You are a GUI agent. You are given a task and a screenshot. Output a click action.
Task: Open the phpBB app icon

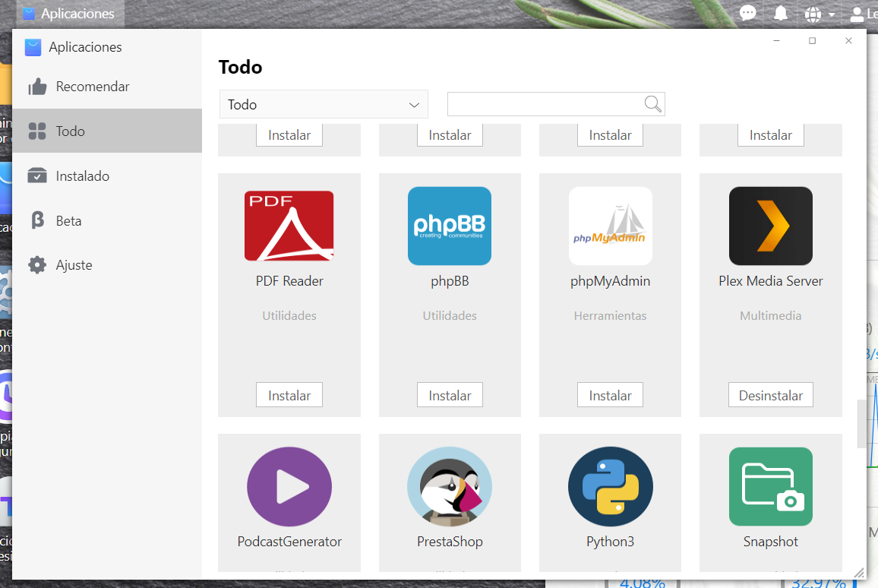point(450,226)
